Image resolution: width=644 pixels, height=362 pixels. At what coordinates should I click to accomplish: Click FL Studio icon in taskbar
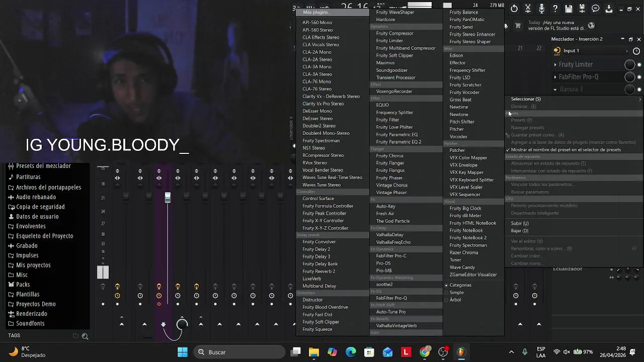461,352
